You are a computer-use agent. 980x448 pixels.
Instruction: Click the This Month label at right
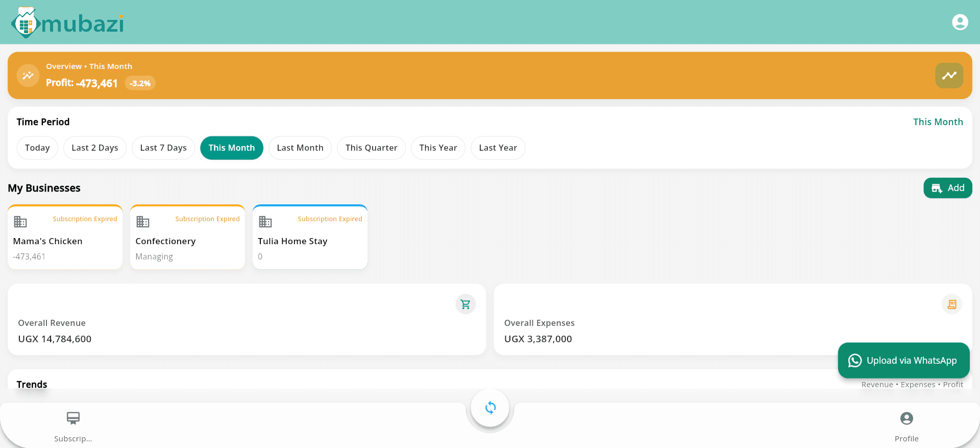point(938,122)
